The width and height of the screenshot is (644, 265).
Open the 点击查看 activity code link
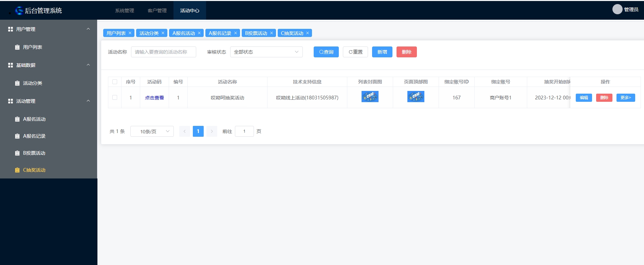(x=154, y=98)
